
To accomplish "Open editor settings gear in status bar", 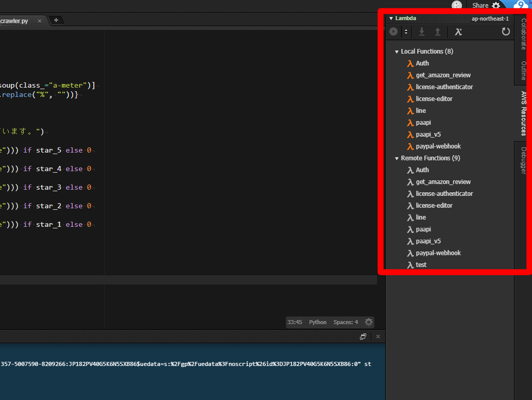I will (368, 322).
